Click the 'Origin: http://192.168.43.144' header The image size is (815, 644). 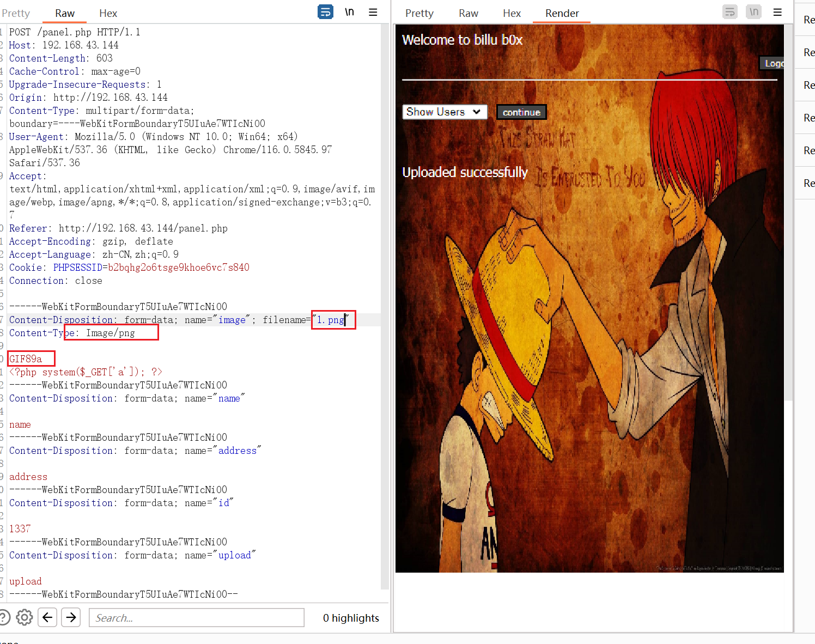88,98
